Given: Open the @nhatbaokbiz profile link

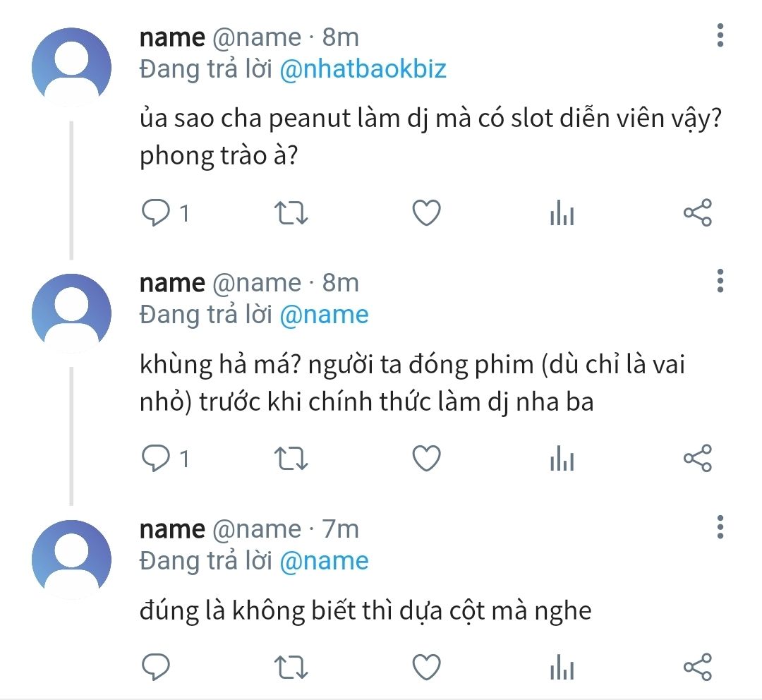Looking at the screenshot, I should click(363, 69).
